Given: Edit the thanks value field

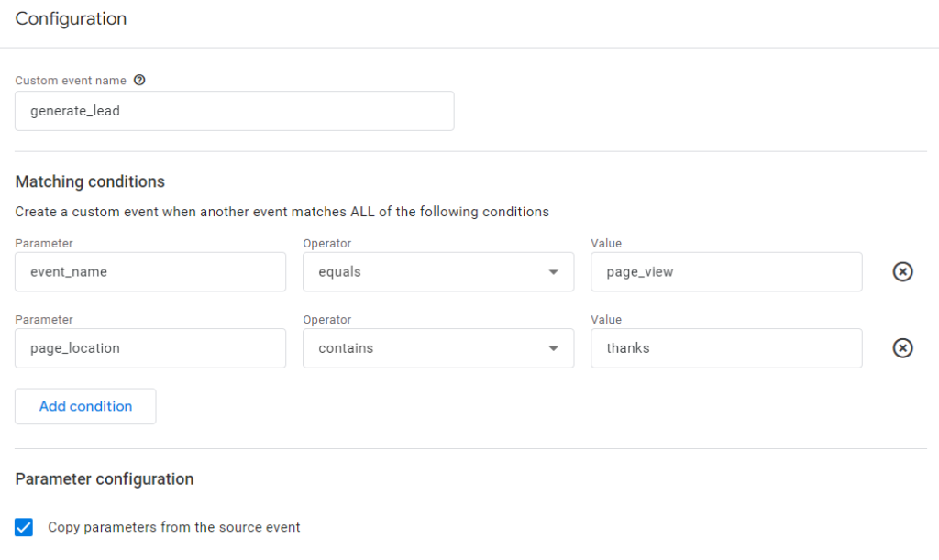Looking at the screenshot, I should pos(726,348).
